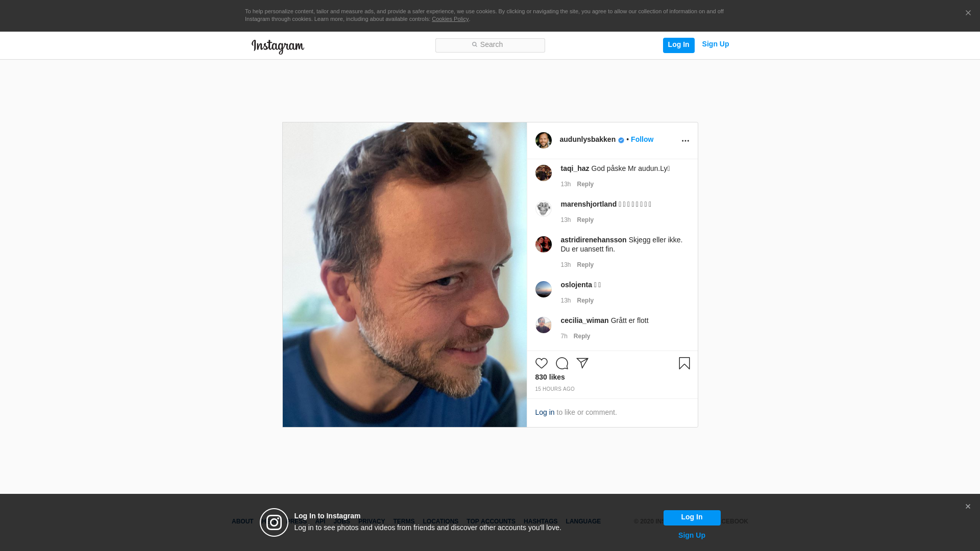Open taqi_haz username
Image resolution: width=980 pixels, height=551 pixels.
pos(575,168)
